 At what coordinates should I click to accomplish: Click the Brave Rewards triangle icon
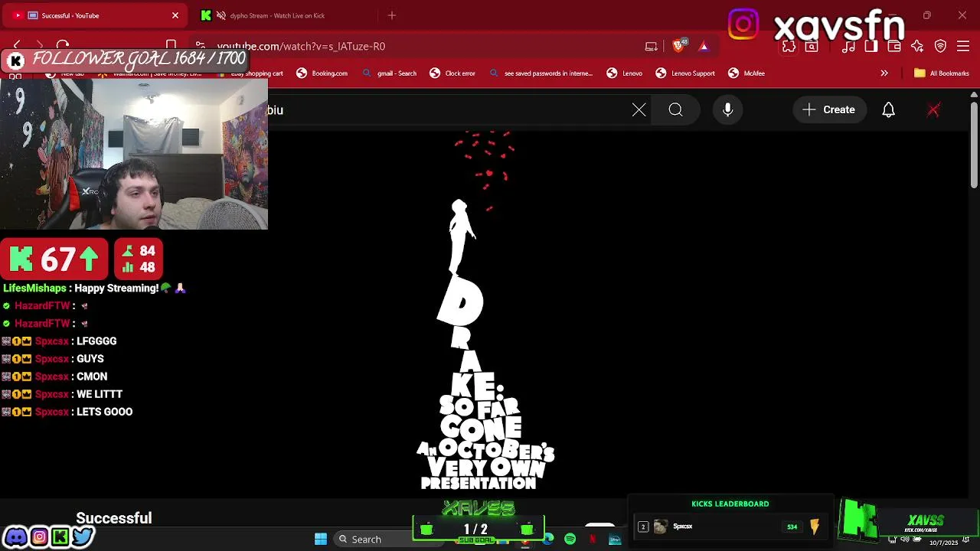click(x=704, y=46)
